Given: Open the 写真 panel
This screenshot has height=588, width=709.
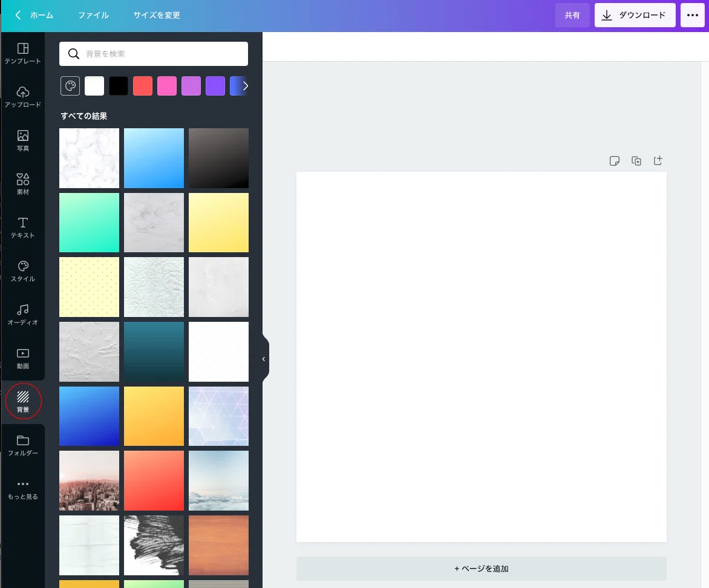Looking at the screenshot, I should pyautogui.click(x=22, y=141).
